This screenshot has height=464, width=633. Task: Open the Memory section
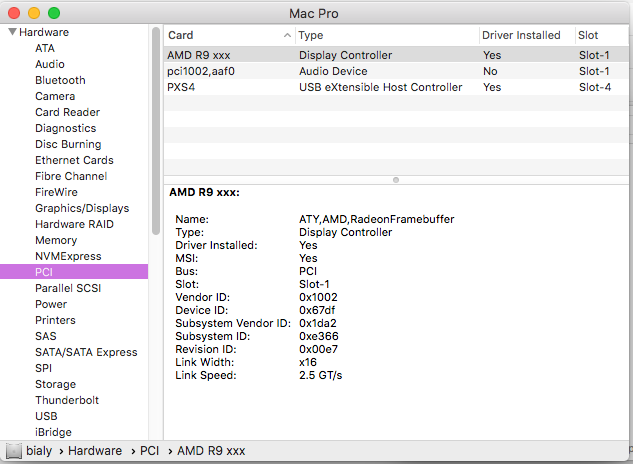pos(56,240)
